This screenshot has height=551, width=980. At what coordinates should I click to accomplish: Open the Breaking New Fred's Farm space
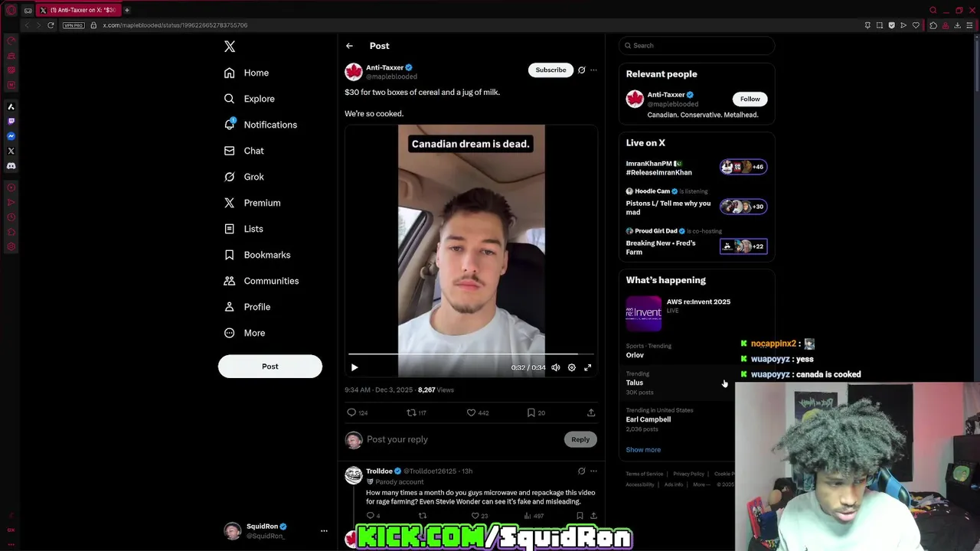(x=697, y=243)
